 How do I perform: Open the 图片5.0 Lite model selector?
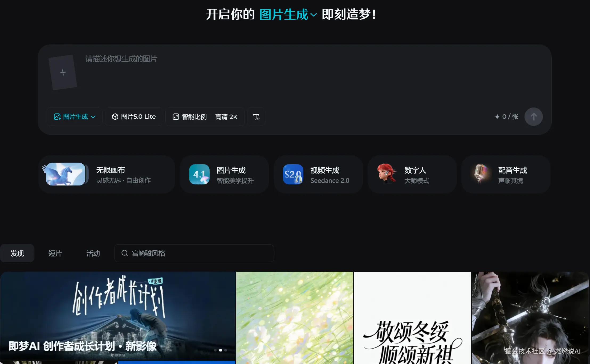pos(134,117)
